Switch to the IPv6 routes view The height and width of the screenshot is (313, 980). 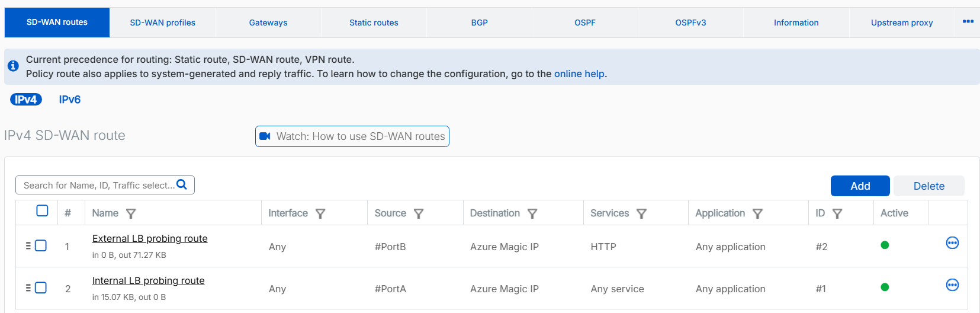coord(69,100)
